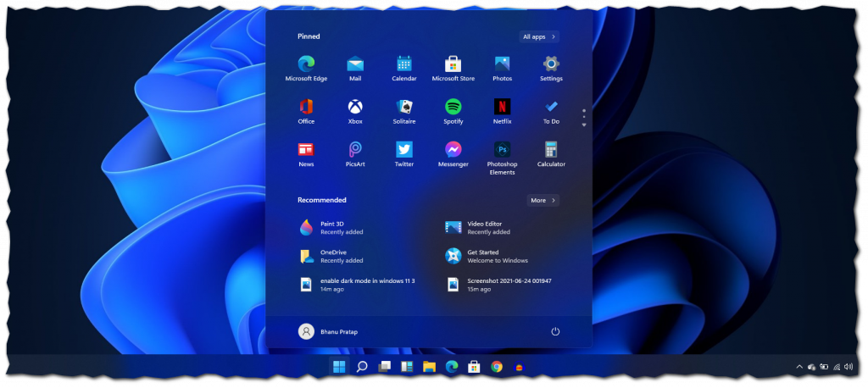This screenshot has height=388, width=868.
Task: Open Bhanu Pratap user account menu
Action: [328, 331]
